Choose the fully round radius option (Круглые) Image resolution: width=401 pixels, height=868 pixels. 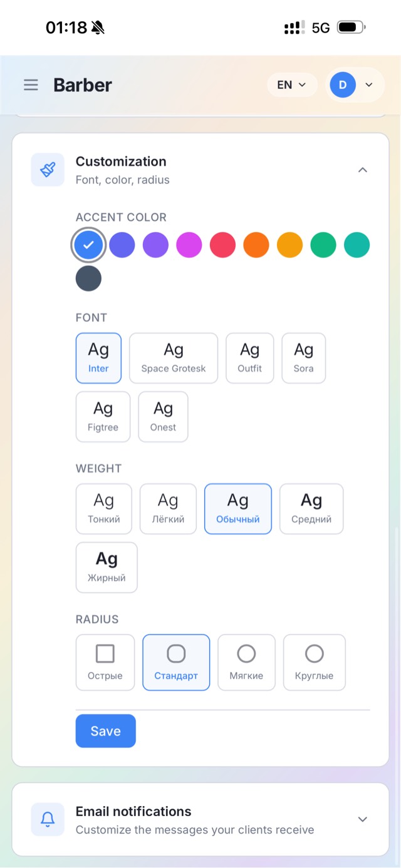315,663
